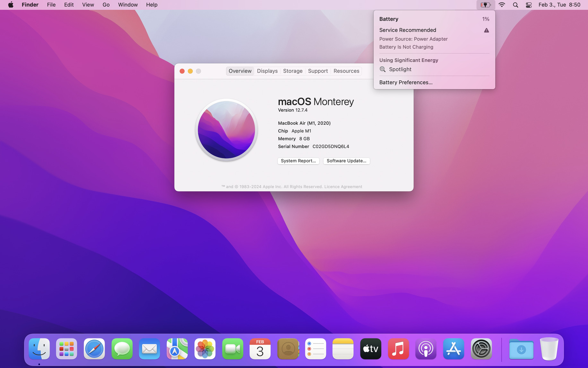This screenshot has width=588, height=368.
Task: Click the Apple M1 chip value
Action: pos(301,131)
